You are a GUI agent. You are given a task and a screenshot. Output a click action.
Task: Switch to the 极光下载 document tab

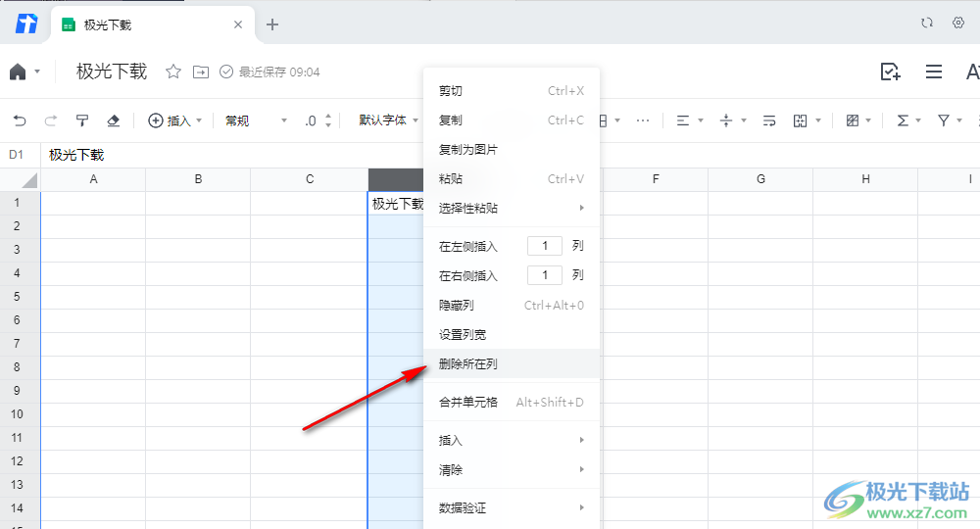coord(153,25)
